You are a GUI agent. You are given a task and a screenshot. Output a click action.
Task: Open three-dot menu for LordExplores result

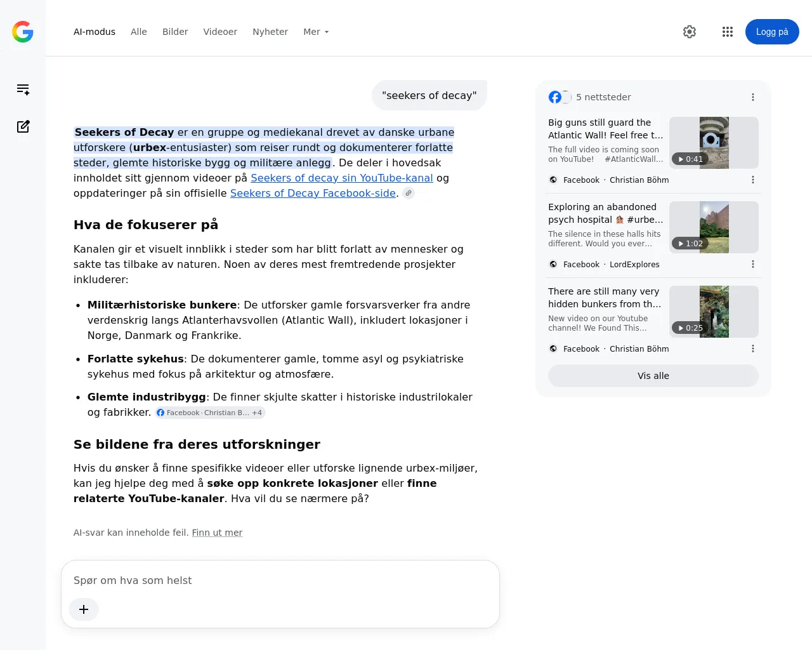coord(753,264)
